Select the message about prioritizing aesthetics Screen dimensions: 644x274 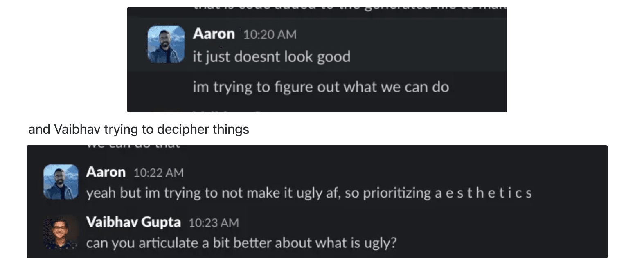[x=309, y=193]
